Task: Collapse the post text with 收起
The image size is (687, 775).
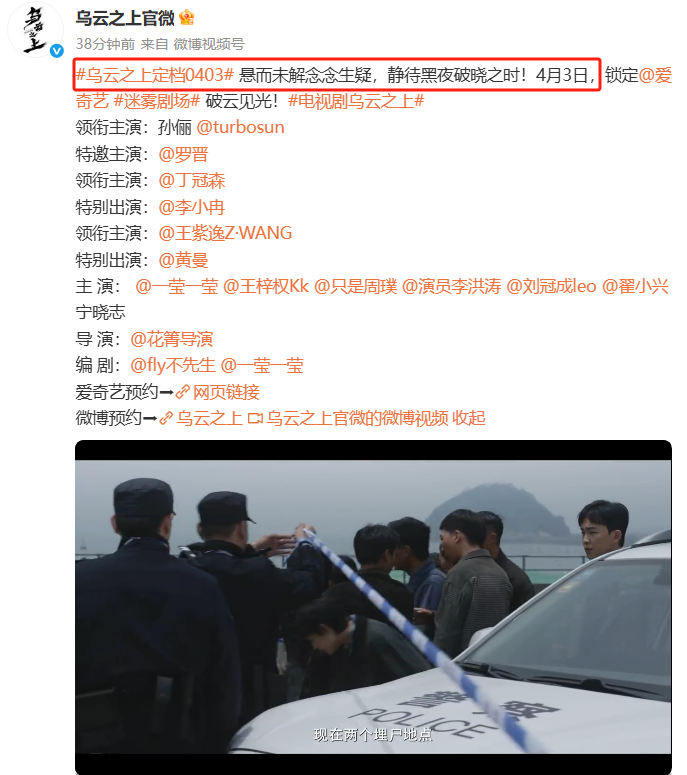Action: click(469, 418)
